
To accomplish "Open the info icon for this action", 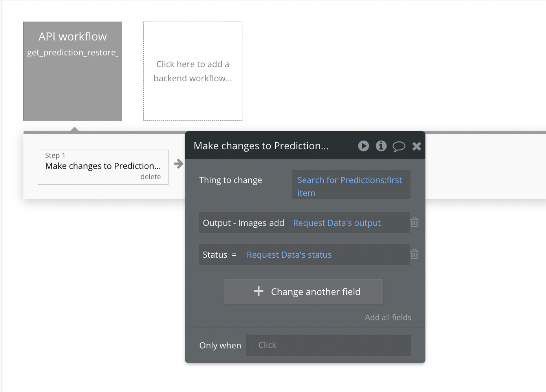I will pyautogui.click(x=381, y=146).
